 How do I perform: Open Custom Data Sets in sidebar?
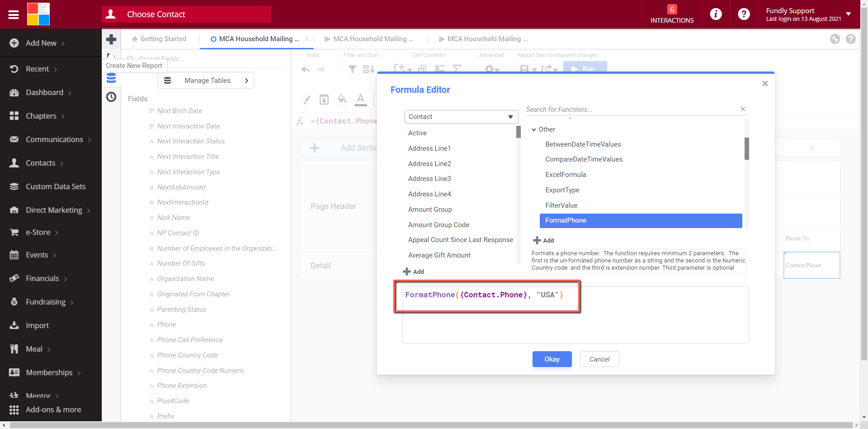point(51,186)
